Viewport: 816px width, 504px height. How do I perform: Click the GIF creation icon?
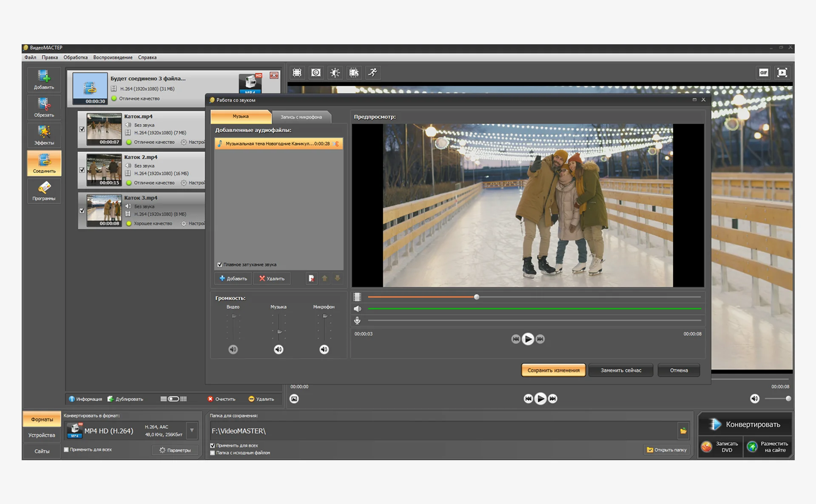[x=764, y=73]
